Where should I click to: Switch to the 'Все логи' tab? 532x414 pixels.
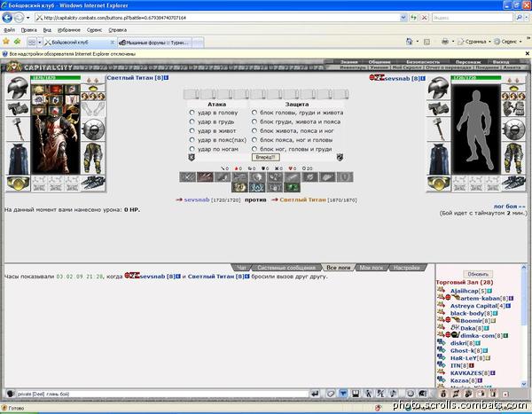[x=338, y=268]
